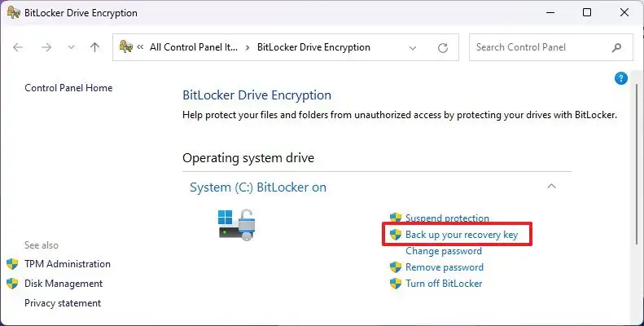Click the back navigation arrow
The height and width of the screenshot is (326, 644).
click(x=19, y=47)
